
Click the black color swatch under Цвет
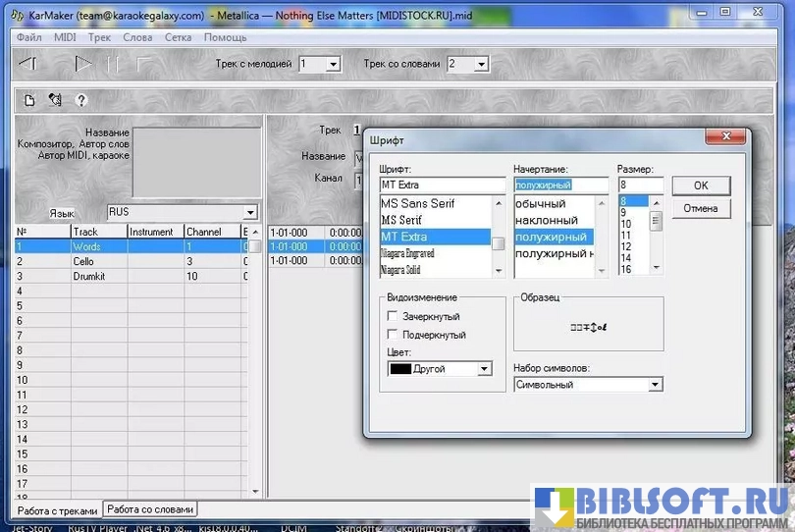[x=400, y=369]
